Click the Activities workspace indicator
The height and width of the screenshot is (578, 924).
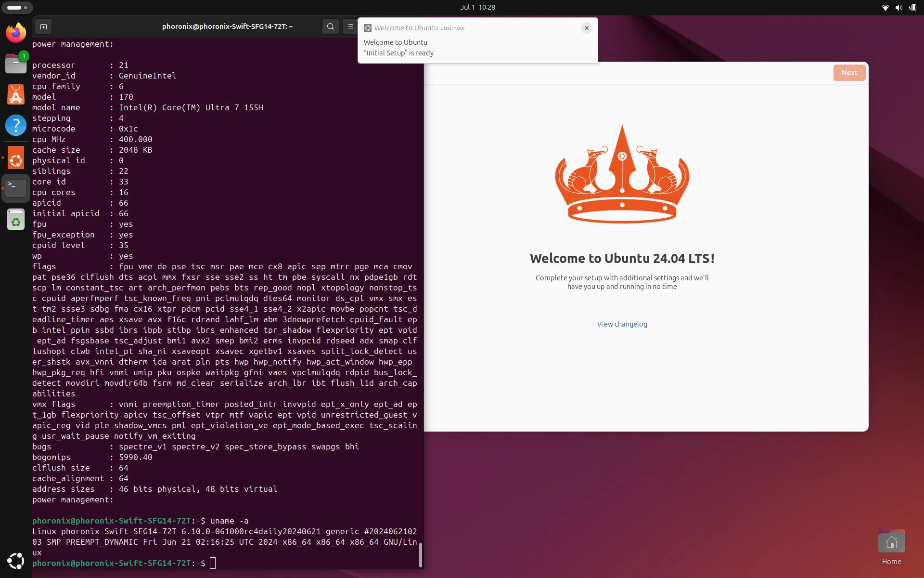point(17,7)
